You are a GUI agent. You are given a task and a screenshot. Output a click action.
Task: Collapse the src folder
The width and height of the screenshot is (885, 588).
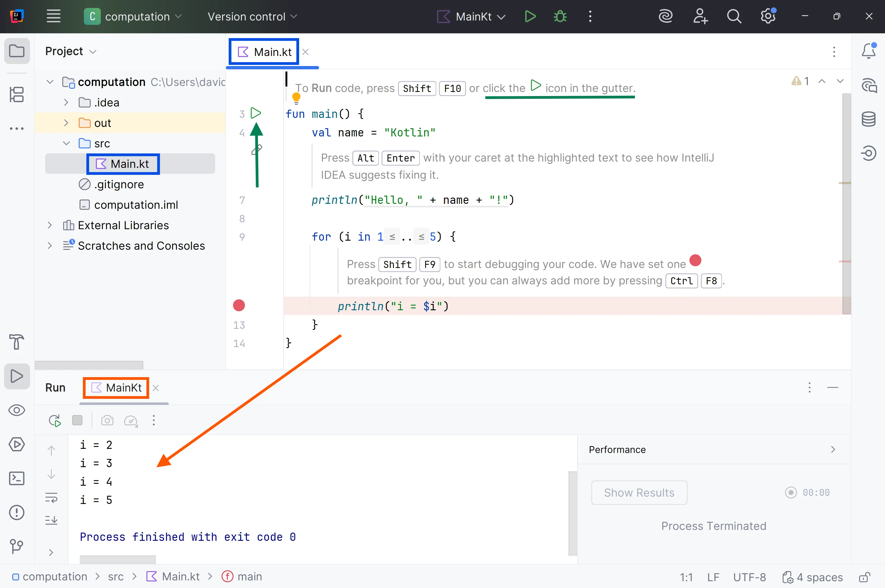click(66, 144)
